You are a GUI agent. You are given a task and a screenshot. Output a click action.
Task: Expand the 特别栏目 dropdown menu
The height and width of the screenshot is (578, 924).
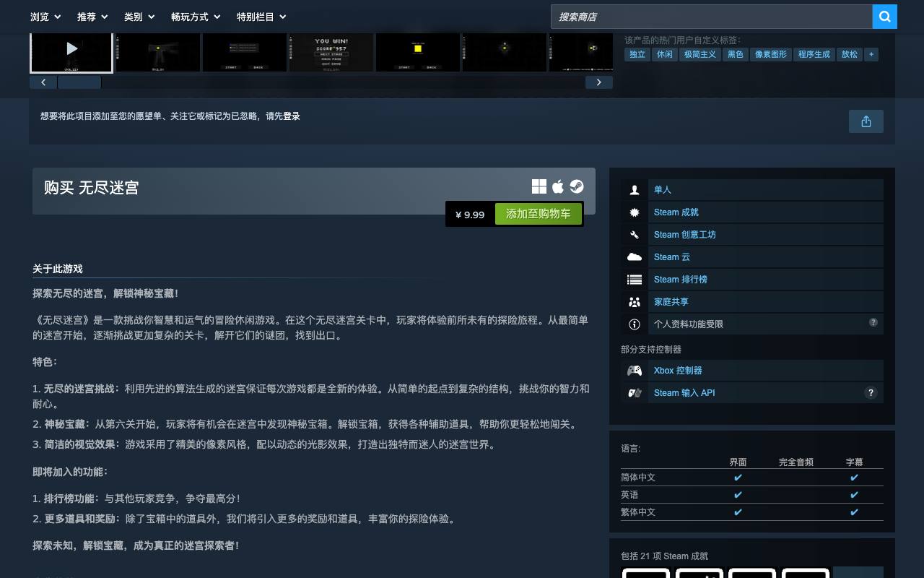[x=261, y=17]
